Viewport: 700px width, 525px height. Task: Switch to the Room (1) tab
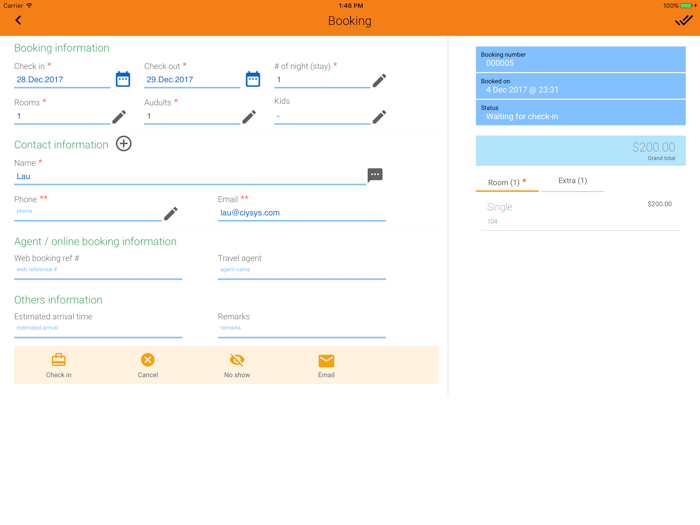click(x=507, y=183)
